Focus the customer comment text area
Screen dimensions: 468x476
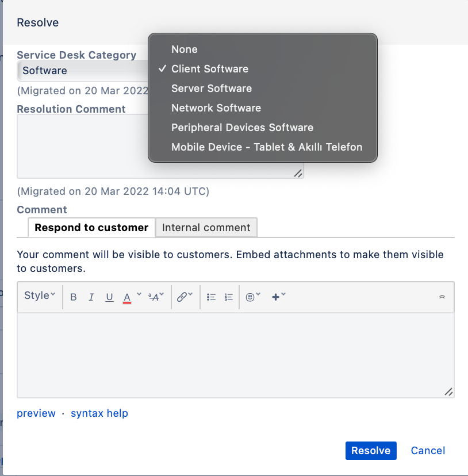tap(236, 355)
